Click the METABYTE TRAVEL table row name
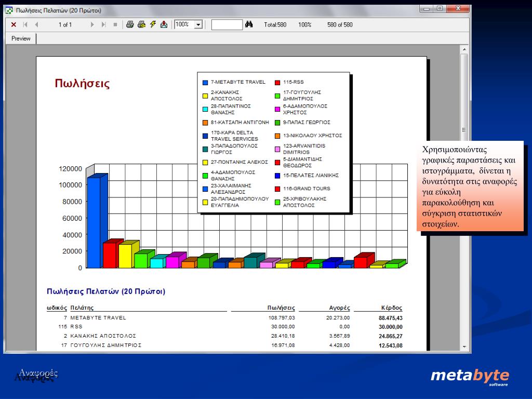Viewport: 532px width, 399px height. coord(98,318)
